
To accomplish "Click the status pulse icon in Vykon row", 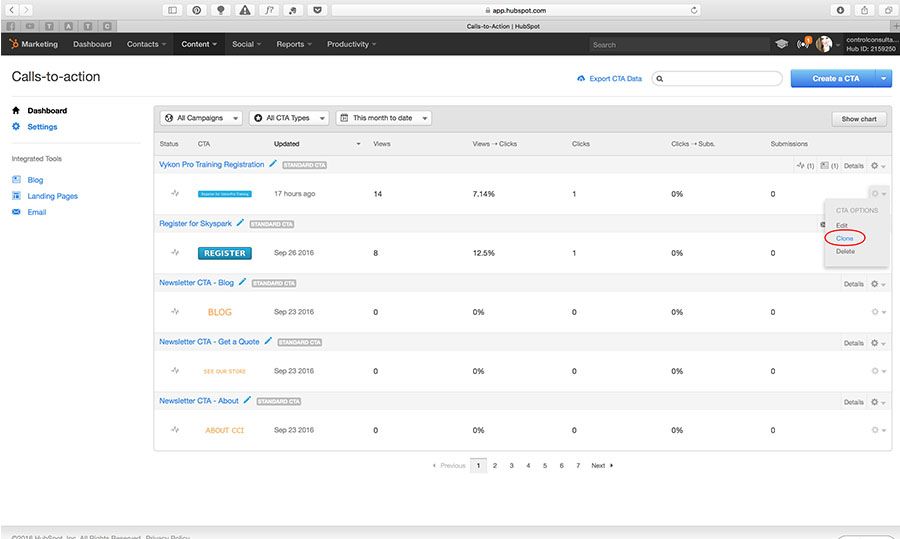I will [x=175, y=193].
